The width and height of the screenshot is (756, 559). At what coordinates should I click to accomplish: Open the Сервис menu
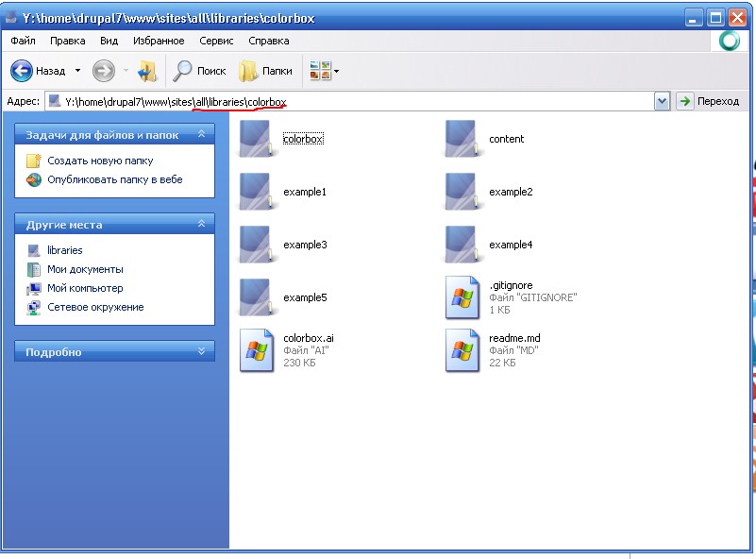(216, 41)
